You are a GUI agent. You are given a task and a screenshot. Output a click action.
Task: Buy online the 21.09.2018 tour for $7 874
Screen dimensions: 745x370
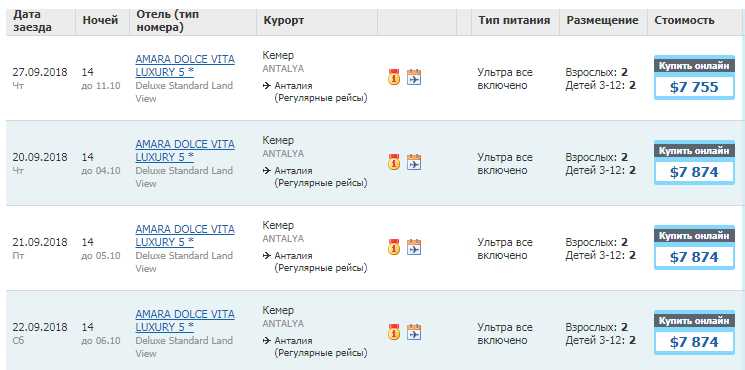pos(694,247)
